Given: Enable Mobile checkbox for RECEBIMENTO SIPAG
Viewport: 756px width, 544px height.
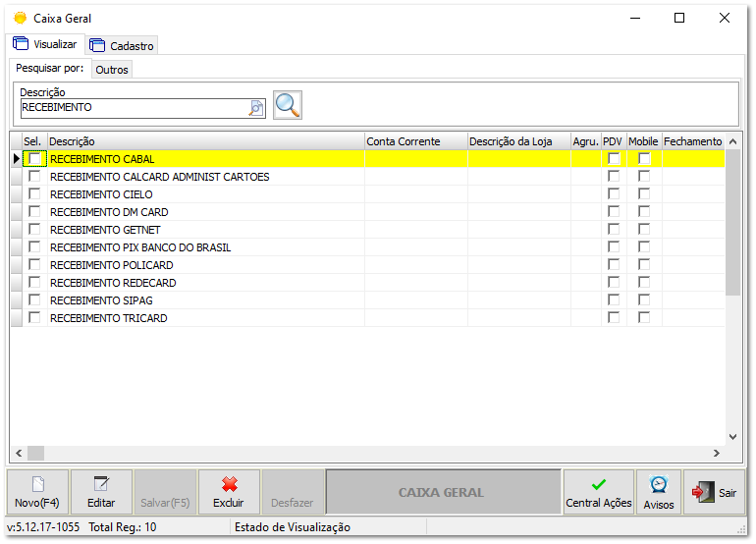Looking at the screenshot, I should 644,299.
